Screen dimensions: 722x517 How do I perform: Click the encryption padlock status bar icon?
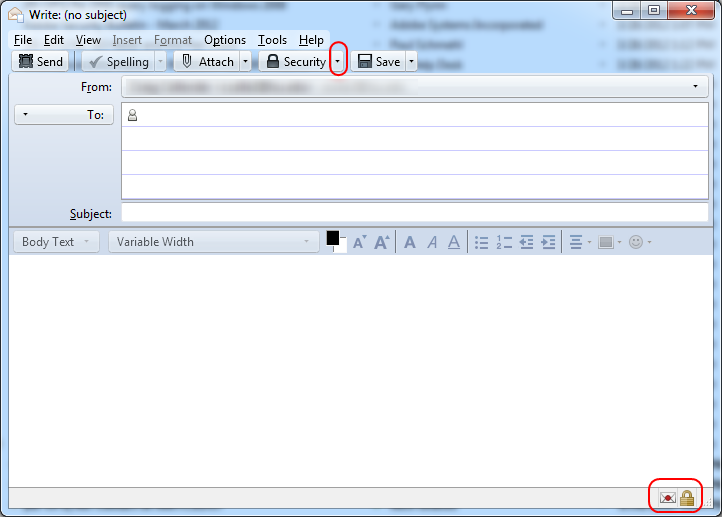(687, 498)
